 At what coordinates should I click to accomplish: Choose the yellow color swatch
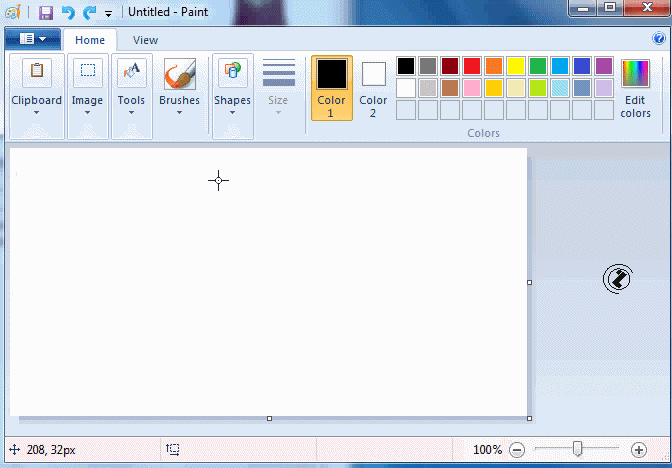516,66
